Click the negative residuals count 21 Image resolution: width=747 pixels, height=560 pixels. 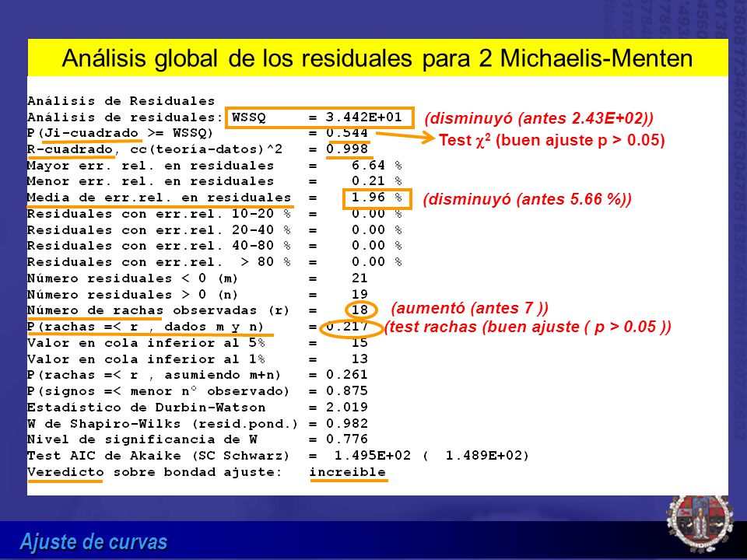[359, 278]
